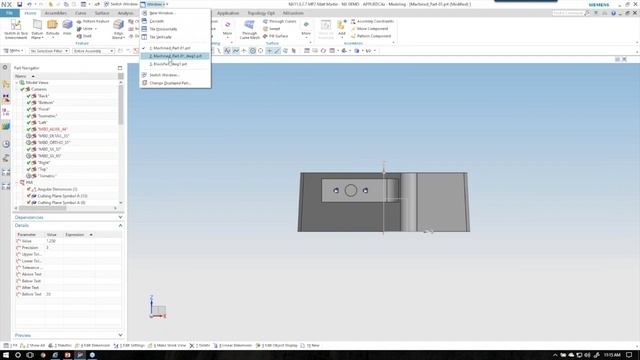This screenshot has height=360, width=640.
Task: Click Pattern Component command
Action: 371,36
